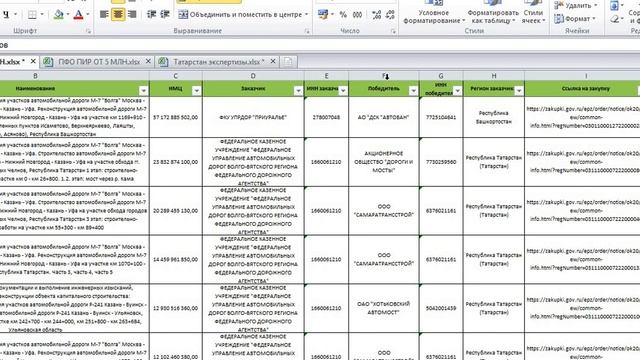Viewport: 640px width, 360px height.
Task: Select column G header
Action: tap(441, 76)
